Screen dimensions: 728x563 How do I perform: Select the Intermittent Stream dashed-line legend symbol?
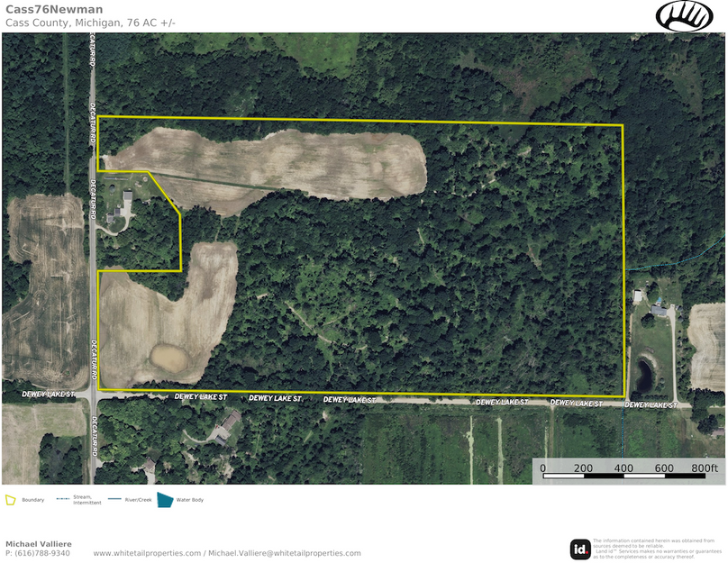63,499
